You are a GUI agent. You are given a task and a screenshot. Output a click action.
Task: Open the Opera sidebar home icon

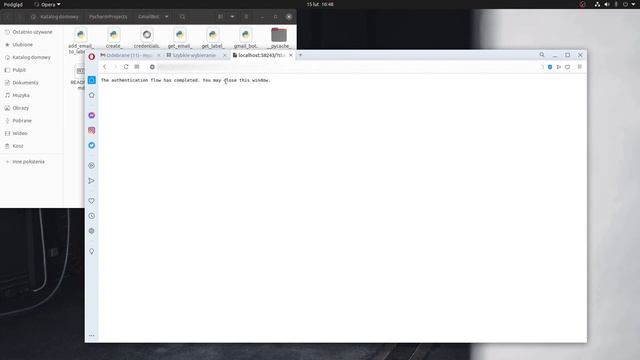pos(91,95)
